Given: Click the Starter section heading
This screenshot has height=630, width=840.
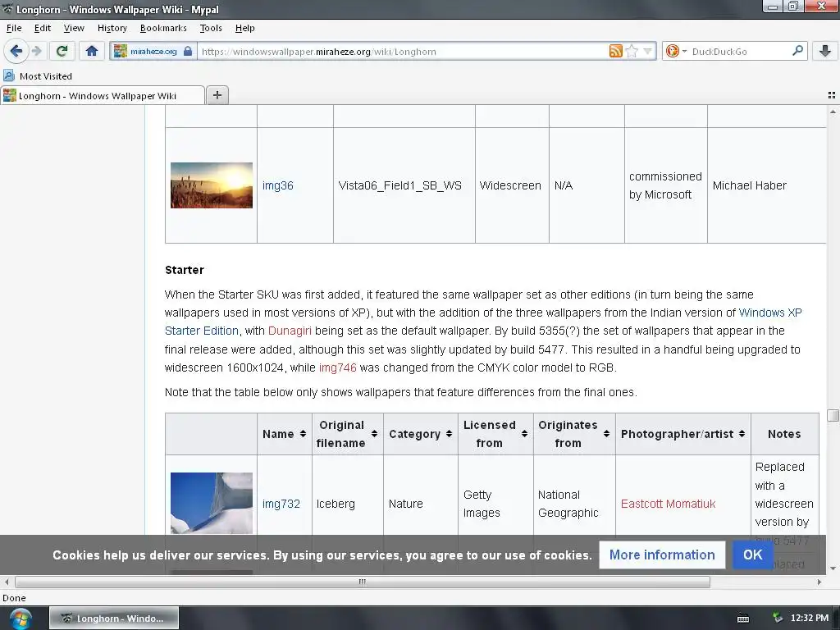Looking at the screenshot, I should pyautogui.click(x=185, y=270).
